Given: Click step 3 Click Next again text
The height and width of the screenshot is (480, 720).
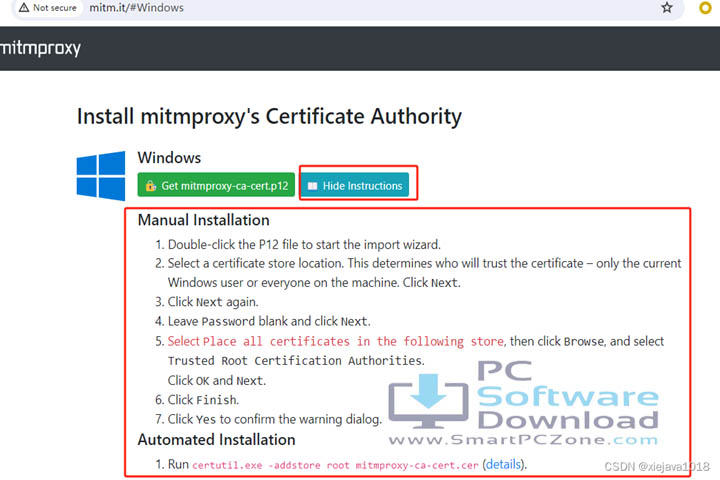Looking at the screenshot, I should 213,302.
